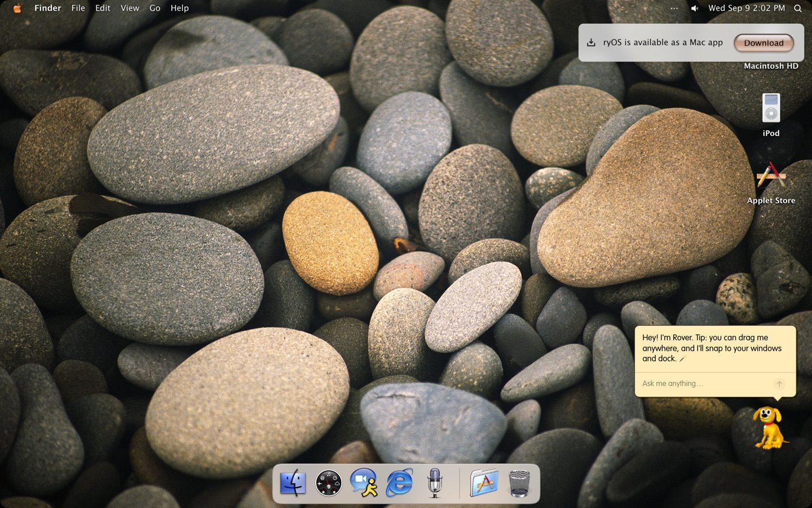Viewport: 812px width, 508px height.
Task: Open Finder from the dock
Action: (293, 483)
